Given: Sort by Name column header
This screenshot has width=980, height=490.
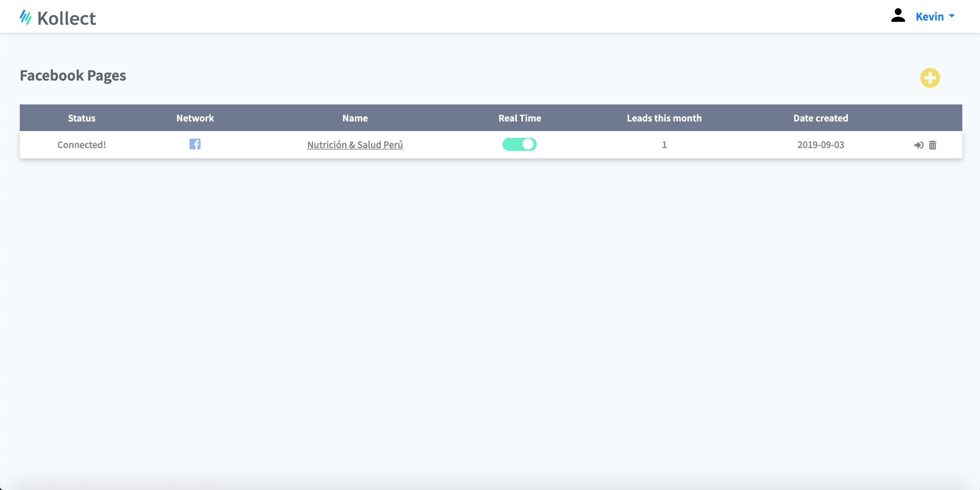Looking at the screenshot, I should click(x=355, y=118).
